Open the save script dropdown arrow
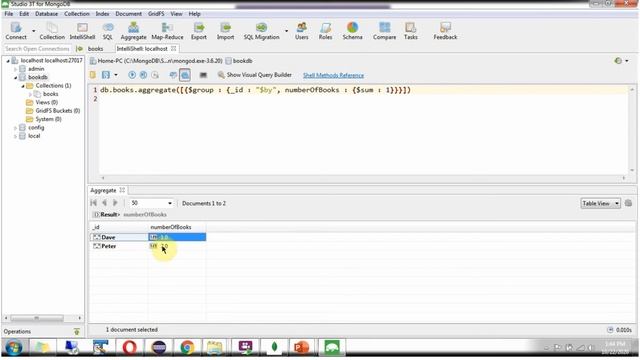The image size is (640, 360). point(116,75)
